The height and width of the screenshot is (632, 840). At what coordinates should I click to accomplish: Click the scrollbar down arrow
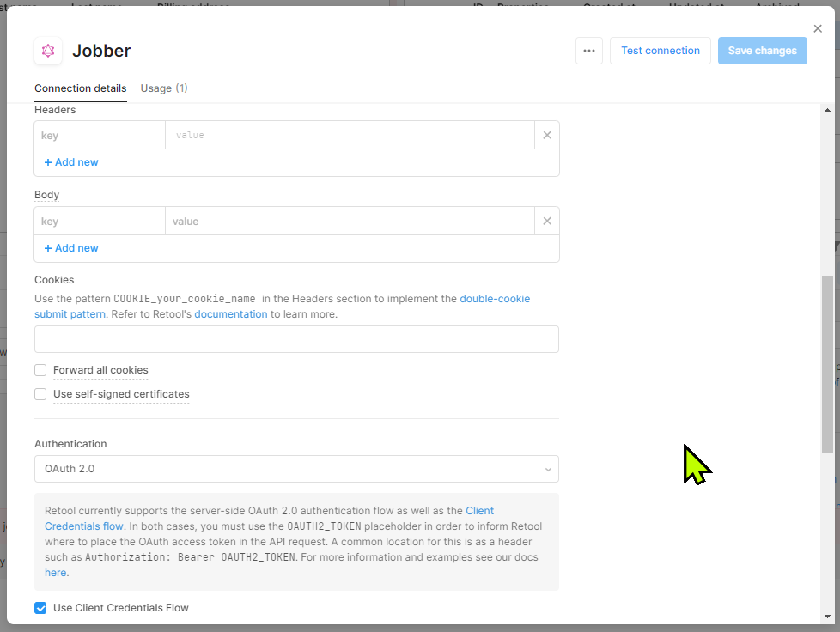[827, 617]
